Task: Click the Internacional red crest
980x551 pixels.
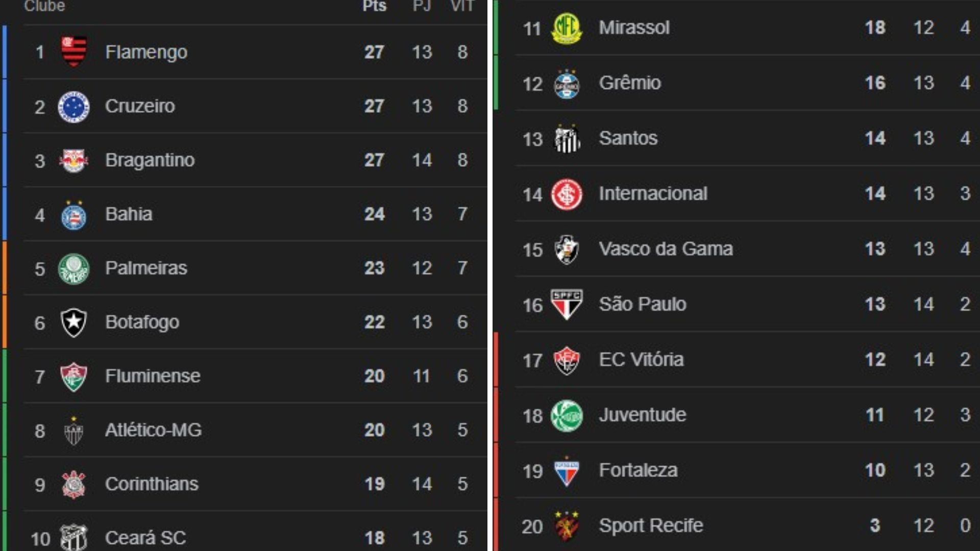Action: pos(567,194)
